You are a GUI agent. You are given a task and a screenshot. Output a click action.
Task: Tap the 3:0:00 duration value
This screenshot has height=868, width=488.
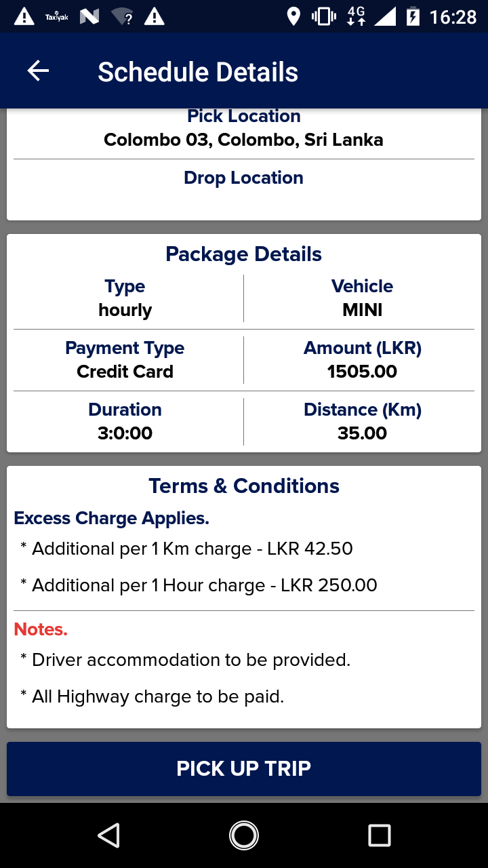tap(125, 433)
